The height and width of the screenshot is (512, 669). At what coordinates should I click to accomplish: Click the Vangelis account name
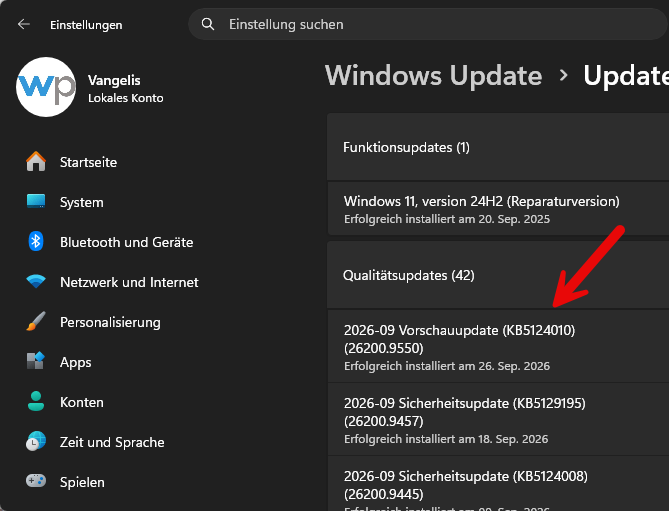(114, 80)
